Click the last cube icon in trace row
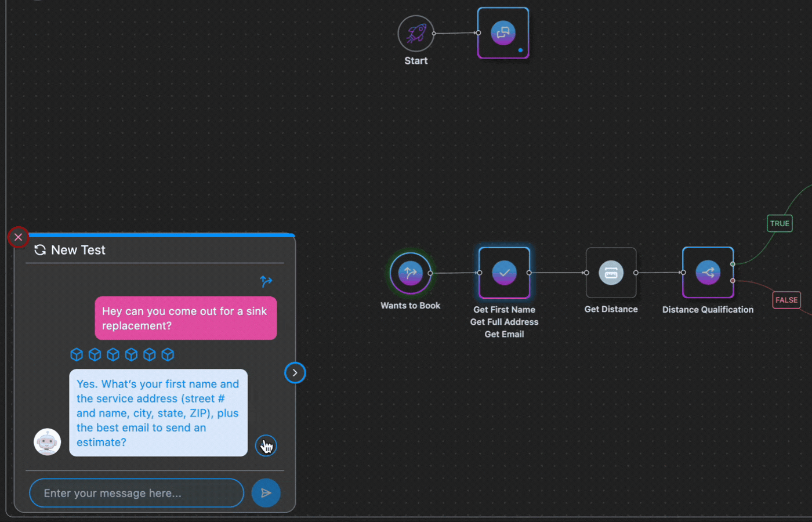 (168, 354)
